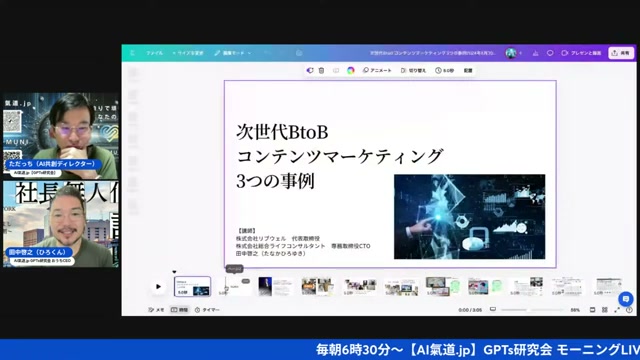Image resolution: width=640 pixels, height=360 pixels.
Task: Select the seventh slide thumbnail
Action: (443, 287)
